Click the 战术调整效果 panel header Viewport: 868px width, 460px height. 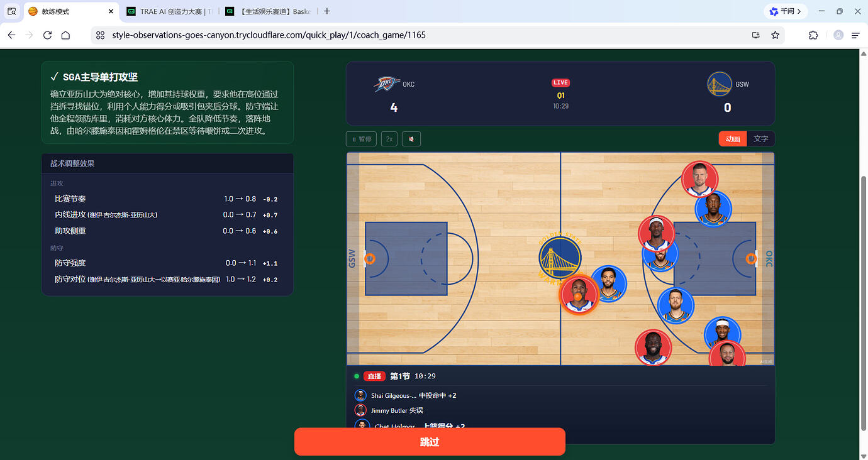click(x=167, y=163)
